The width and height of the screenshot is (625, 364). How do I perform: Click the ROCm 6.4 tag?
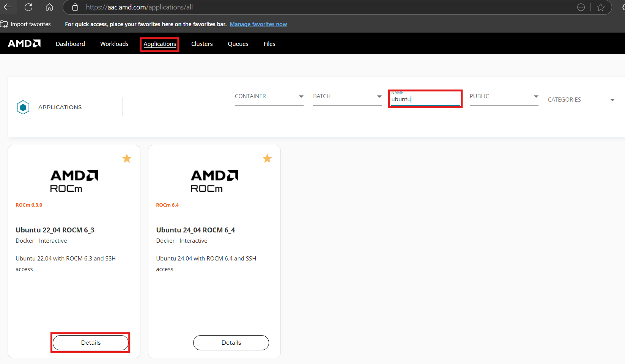tap(167, 205)
